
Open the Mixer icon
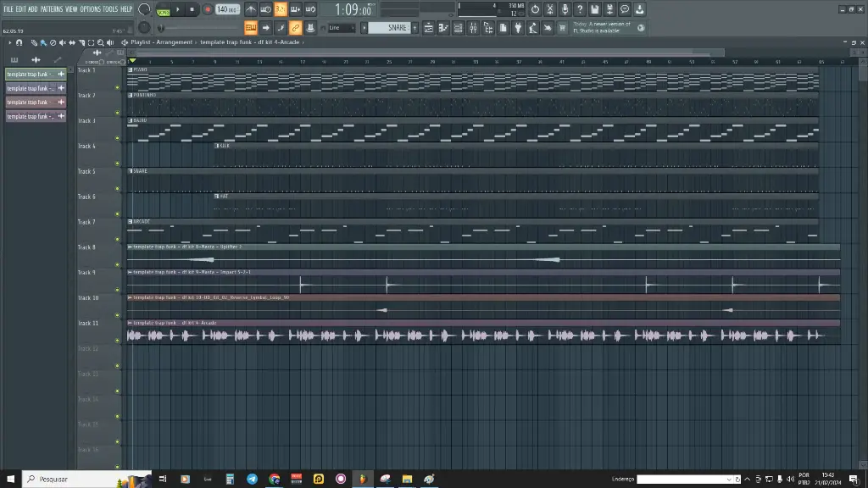pos(473,28)
